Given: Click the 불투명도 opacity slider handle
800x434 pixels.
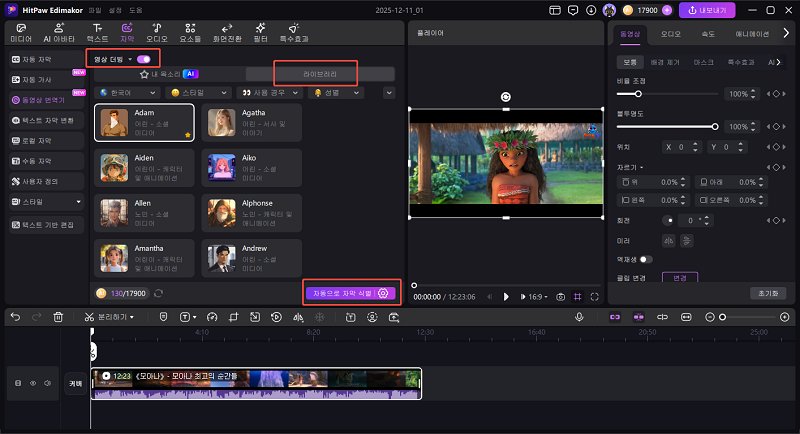Looking at the screenshot, I should (715, 126).
